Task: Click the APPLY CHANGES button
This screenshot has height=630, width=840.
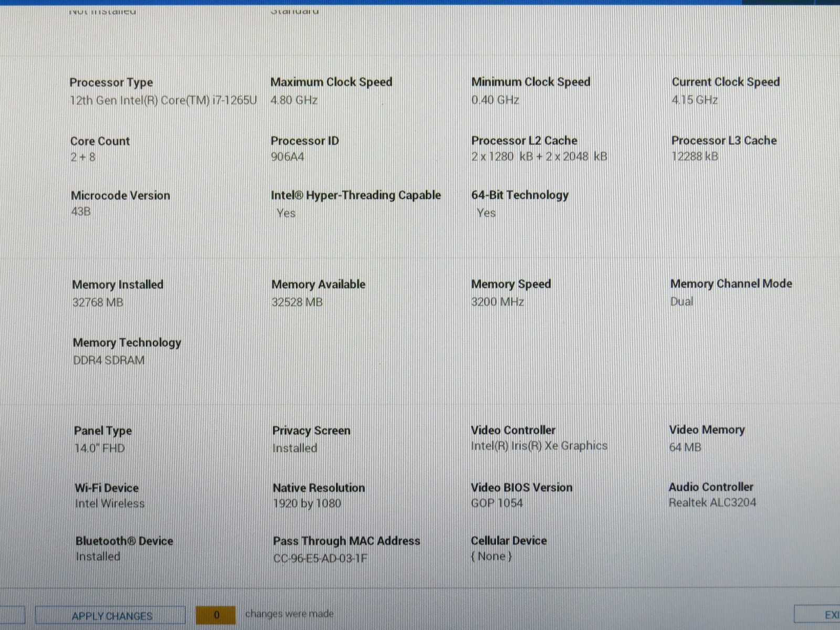Action: 110,616
